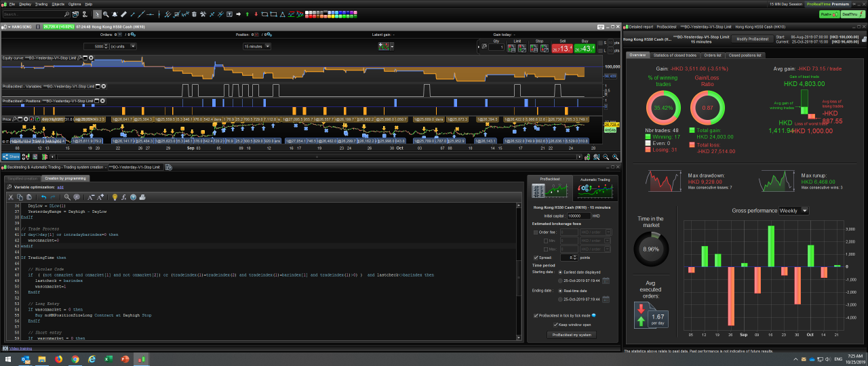Open the (x) units dropdown
Image resolution: width=868 pixels, height=366 pixels.
(x=123, y=46)
